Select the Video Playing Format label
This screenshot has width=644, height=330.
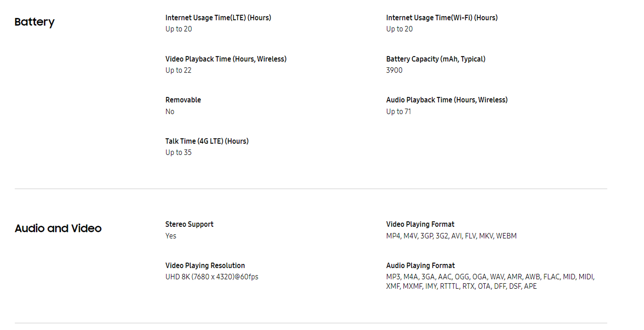pyautogui.click(x=420, y=224)
